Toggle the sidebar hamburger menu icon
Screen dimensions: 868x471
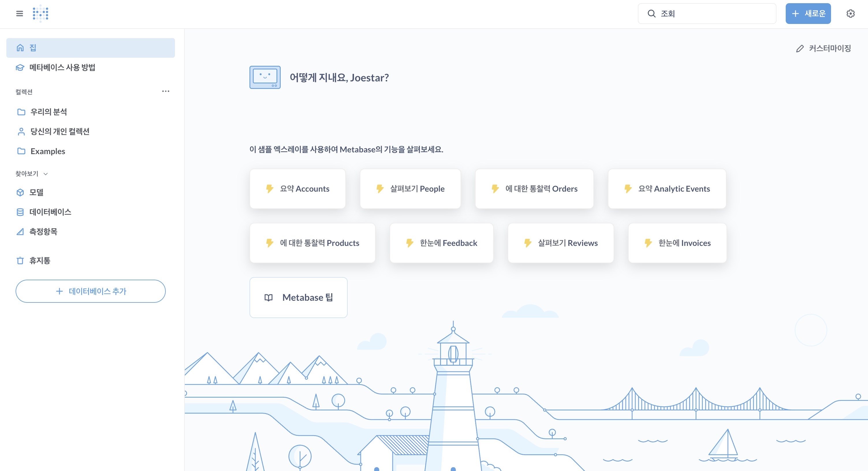(x=20, y=14)
